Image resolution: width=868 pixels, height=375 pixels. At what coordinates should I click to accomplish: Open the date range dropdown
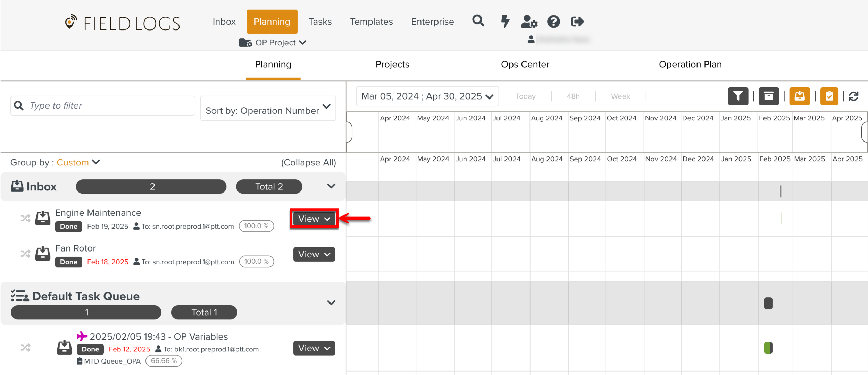point(427,96)
